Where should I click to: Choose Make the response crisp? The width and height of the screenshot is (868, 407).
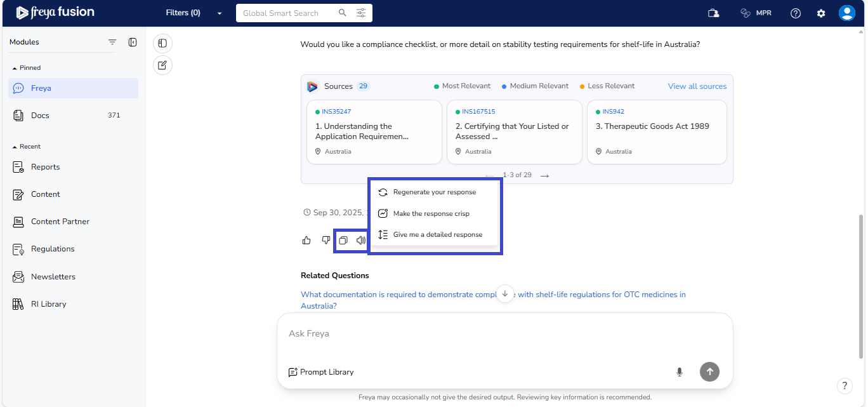point(431,213)
